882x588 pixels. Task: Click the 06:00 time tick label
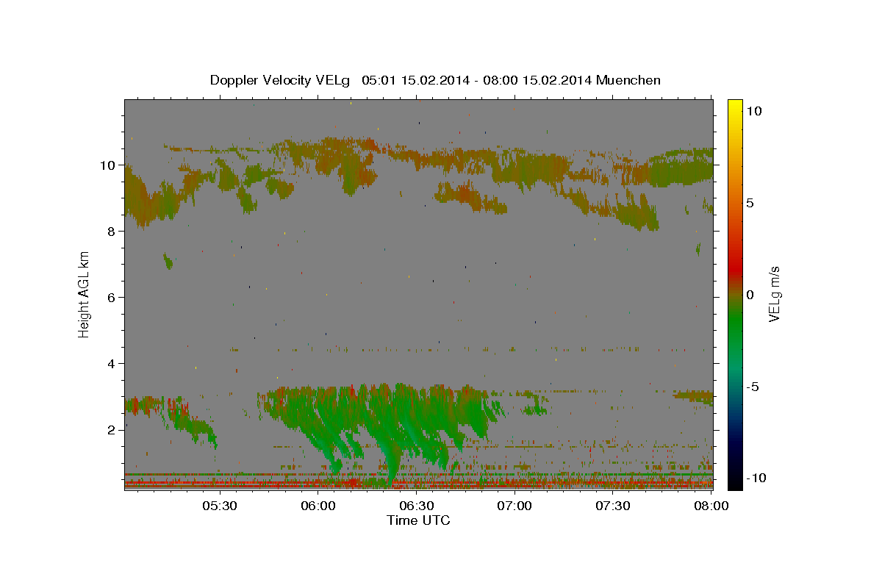click(318, 506)
